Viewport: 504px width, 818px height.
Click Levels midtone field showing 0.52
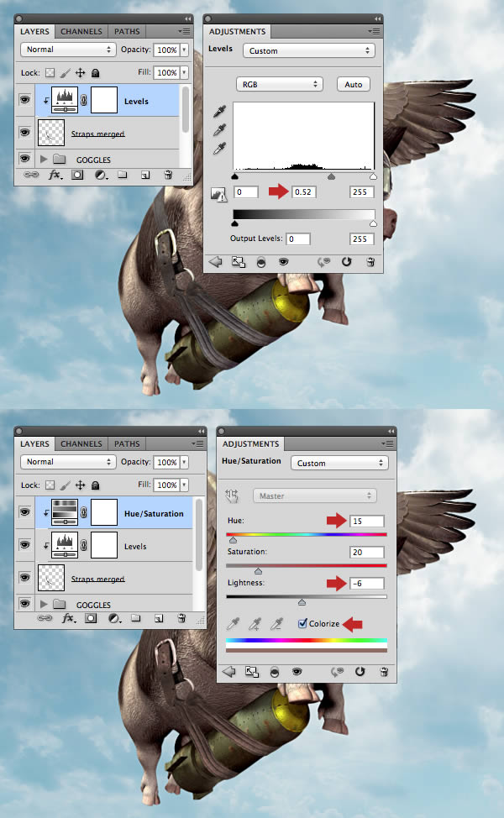tap(303, 192)
